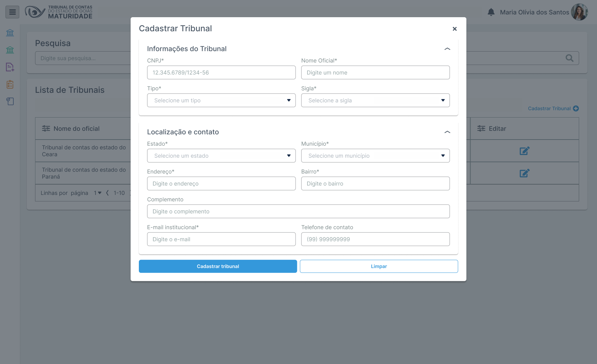Viewport: 597px width, 364px height.
Task: Click Maria Olívia's profile avatar
Action: tap(579, 12)
